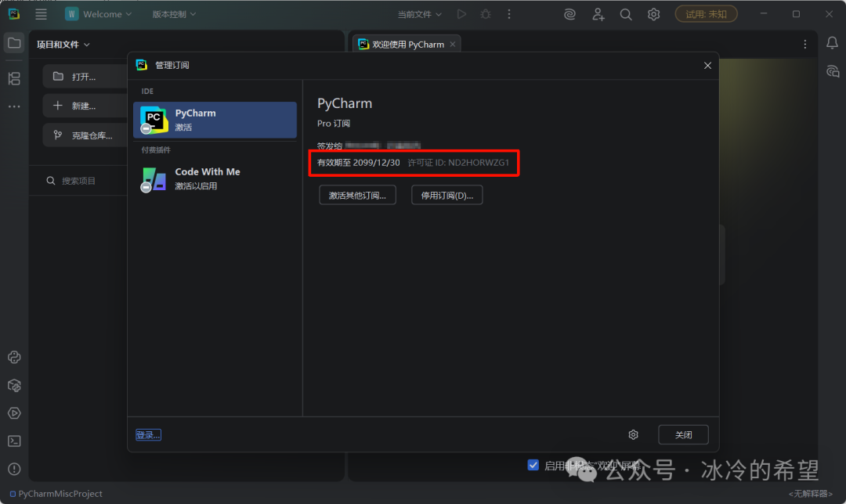Select Code With Me plugin entry
The image size is (846, 504).
point(215,178)
